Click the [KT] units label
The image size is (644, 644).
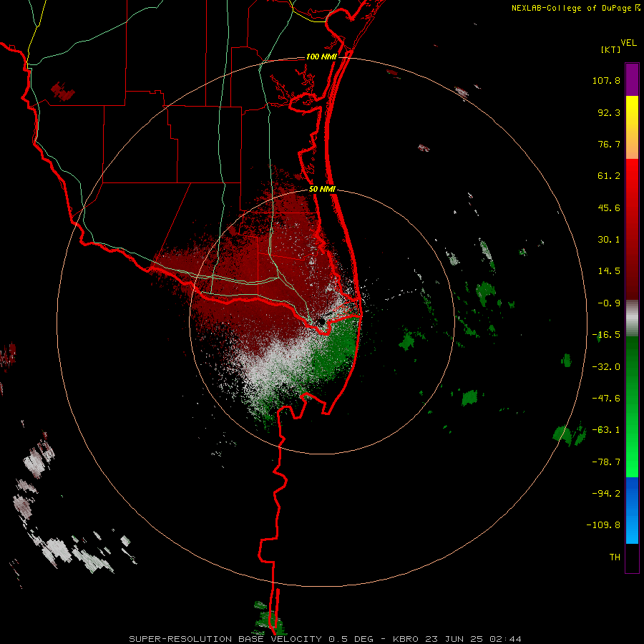610,49
